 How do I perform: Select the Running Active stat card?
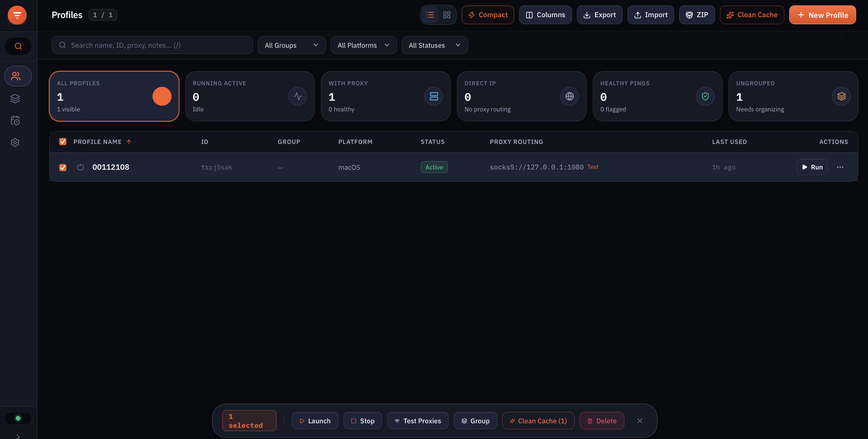(250, 96)
